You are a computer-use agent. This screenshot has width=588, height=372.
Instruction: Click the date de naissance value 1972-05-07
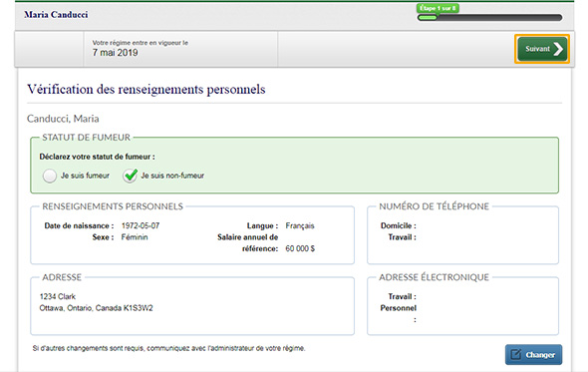coord(141,225)
